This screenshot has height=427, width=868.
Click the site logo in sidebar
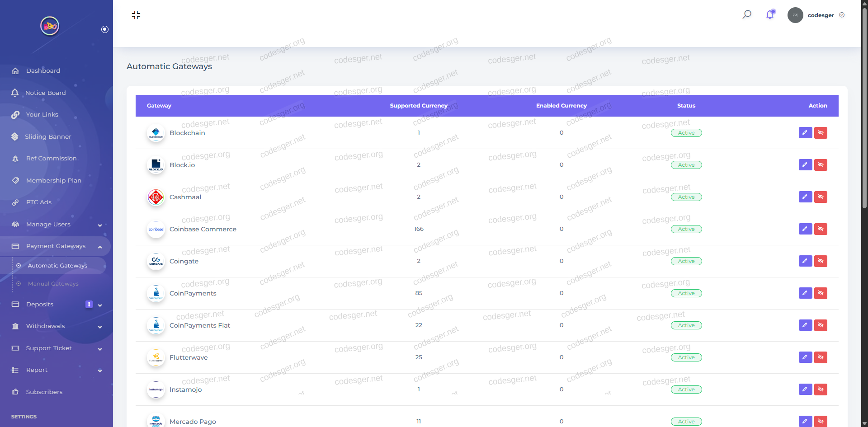[50, 26]
